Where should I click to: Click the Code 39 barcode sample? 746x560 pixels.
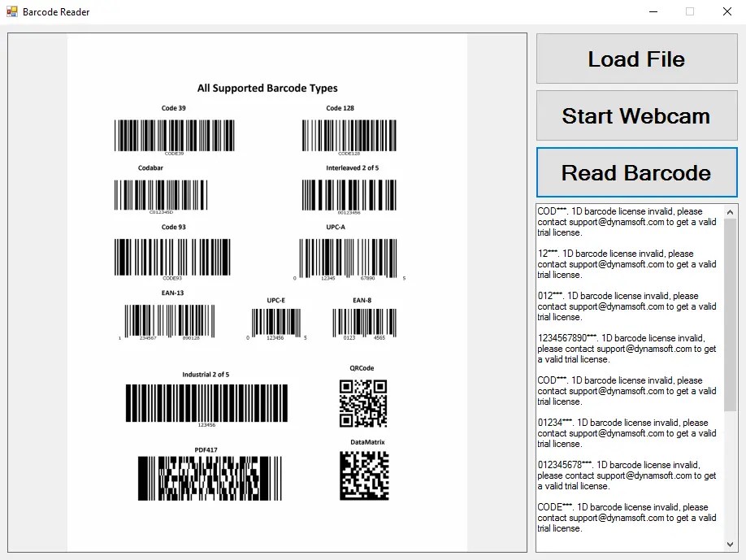(174, 135)
